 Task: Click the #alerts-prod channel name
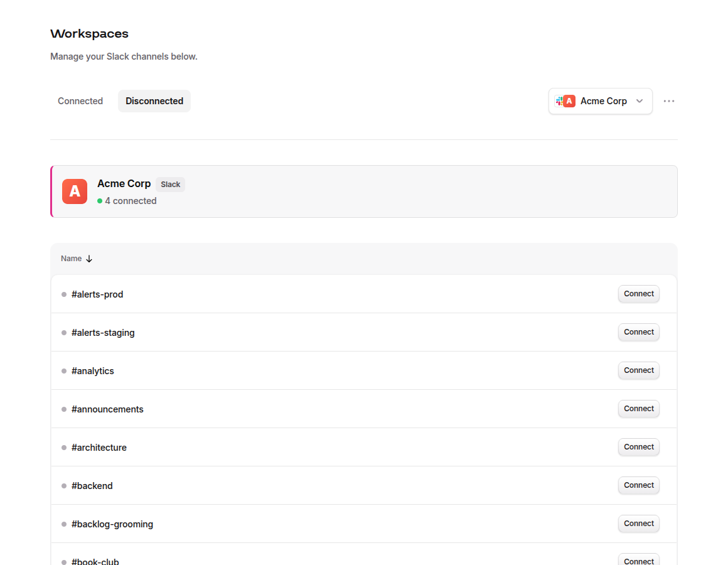pos(97,294)
